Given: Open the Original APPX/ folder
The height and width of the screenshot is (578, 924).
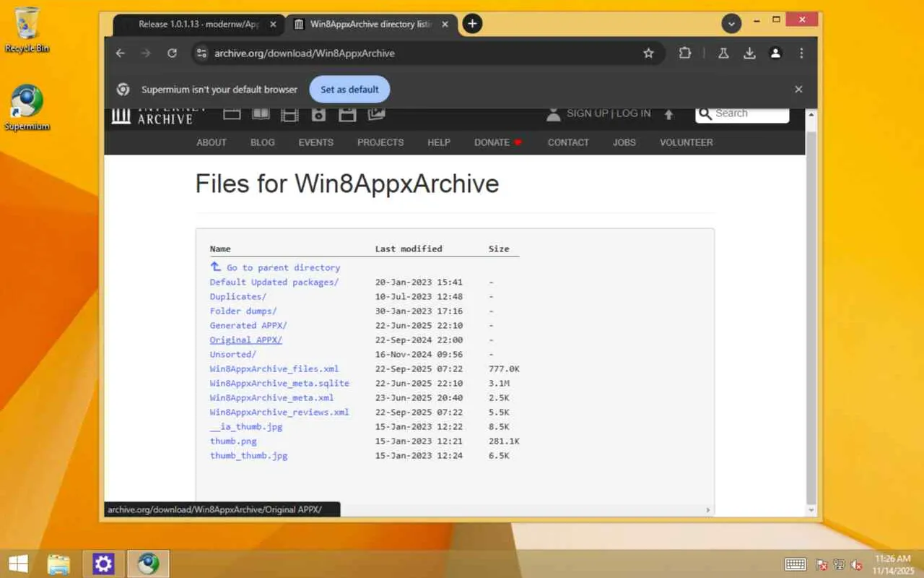Looking at the screenshot, I should pyautogui.click(x=246, y=340).
